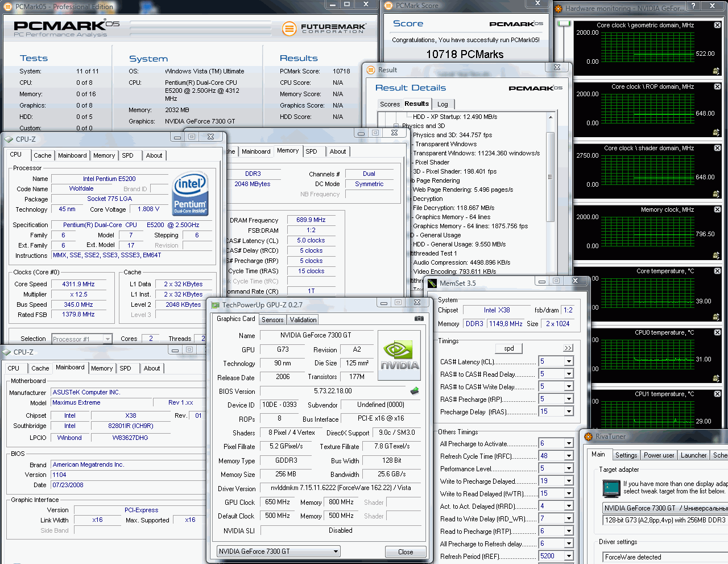Click lock icon on shader domain graph

point(717,194)
